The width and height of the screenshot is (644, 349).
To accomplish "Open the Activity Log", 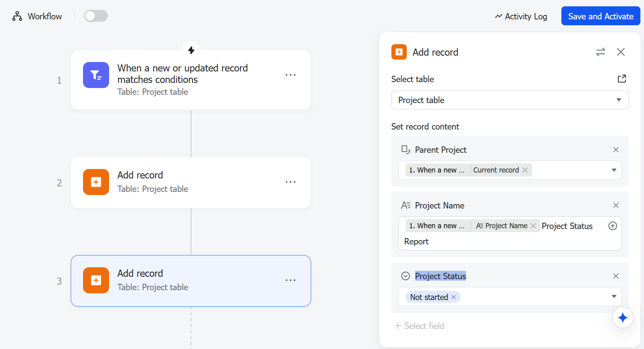I will (521, 16).
